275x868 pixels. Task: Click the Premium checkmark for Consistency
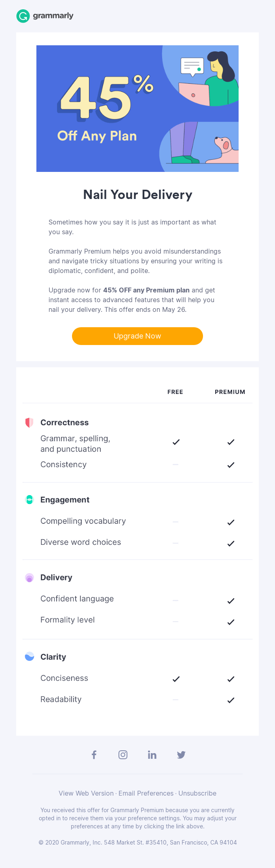[231, 465]
